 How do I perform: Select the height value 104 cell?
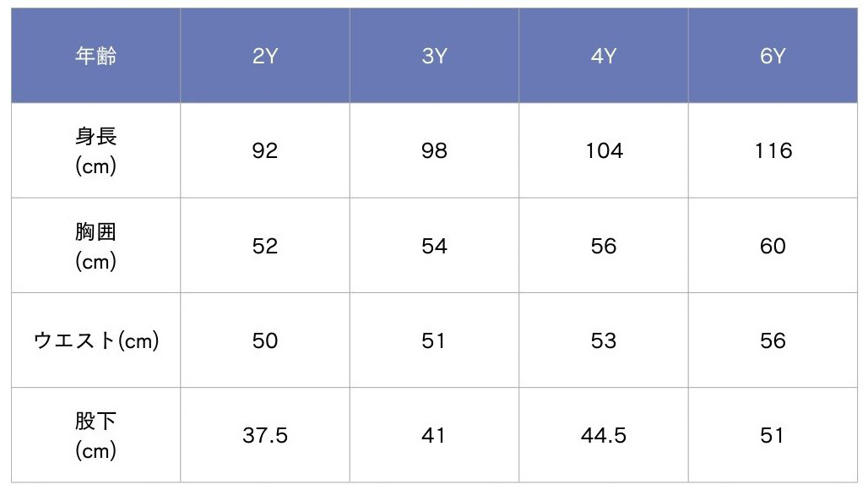click(604, 151)
